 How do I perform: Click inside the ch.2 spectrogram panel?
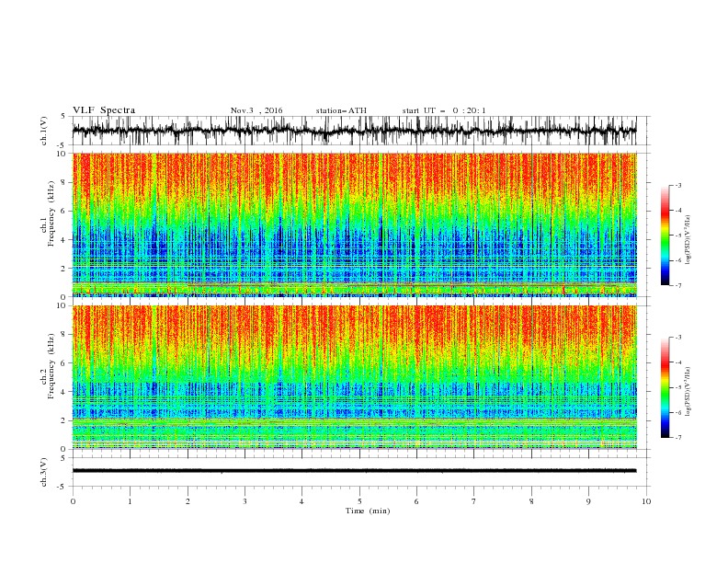click(x=354, y=377)
